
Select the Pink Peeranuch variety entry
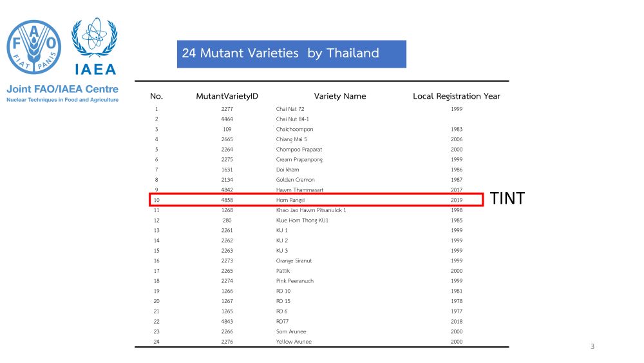tap(295, 280)
